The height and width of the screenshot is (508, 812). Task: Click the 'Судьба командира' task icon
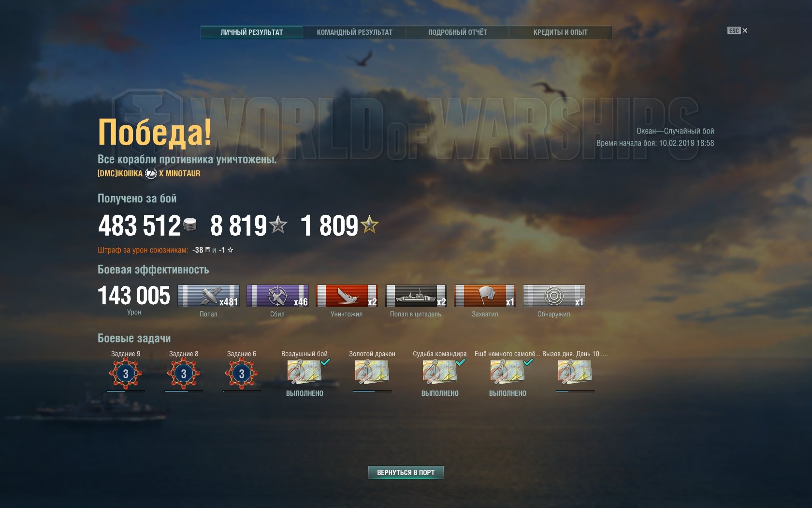(440, 373)
